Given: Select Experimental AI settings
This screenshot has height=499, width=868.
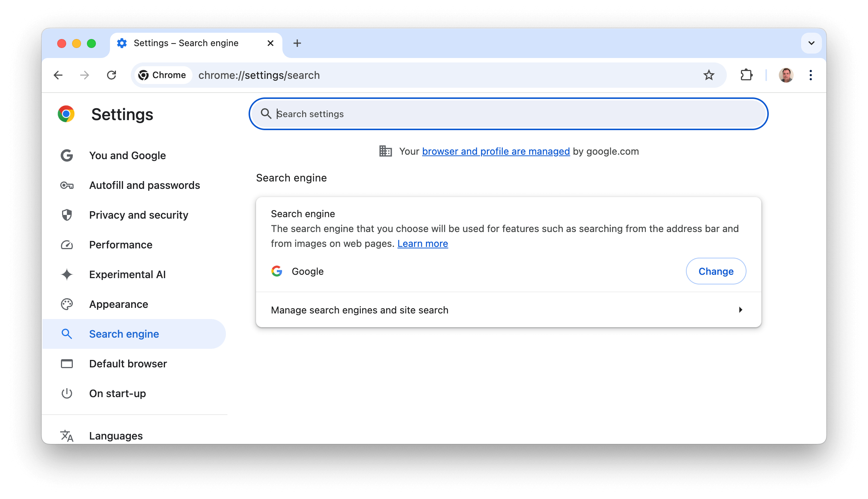Looking at the screenshot, I should pyautogui.click(x=127, y=274).
